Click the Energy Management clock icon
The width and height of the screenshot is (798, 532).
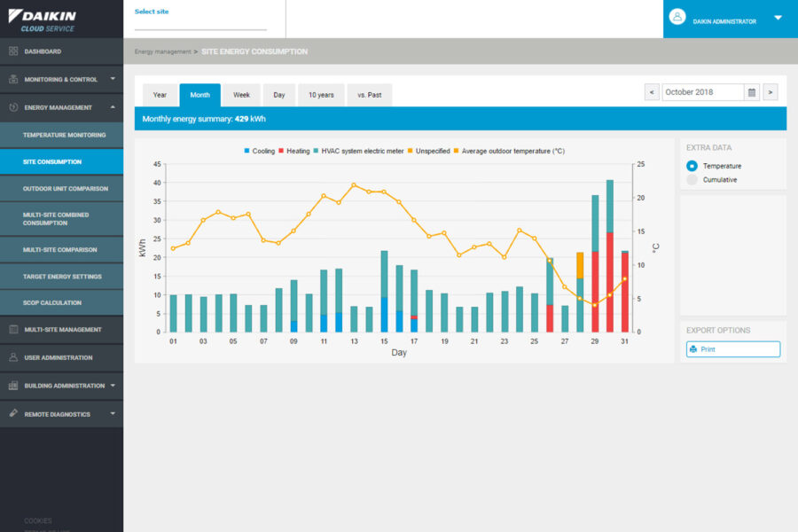[x=13, y=107]
